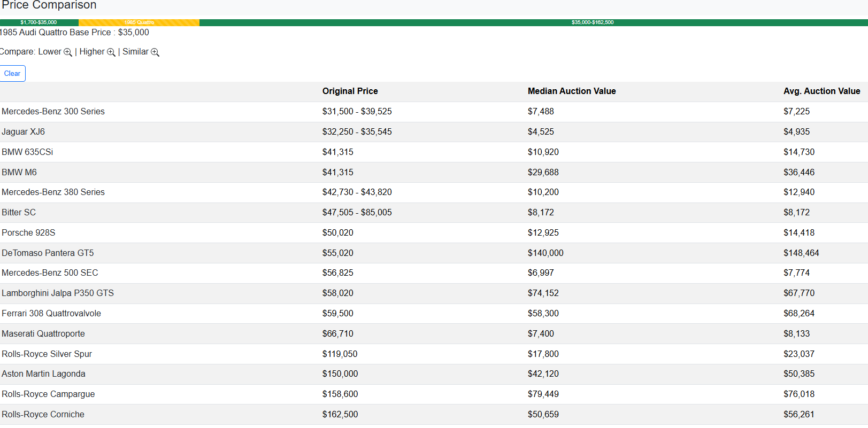
Task: Click Maserati Quattroporte median value $7,400
Action: point(541,334)
